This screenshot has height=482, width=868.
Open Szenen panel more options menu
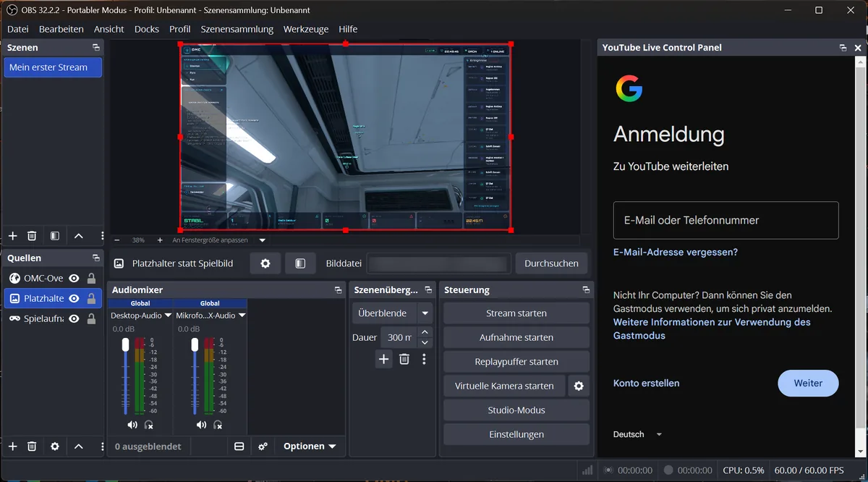tap(102, 236)
